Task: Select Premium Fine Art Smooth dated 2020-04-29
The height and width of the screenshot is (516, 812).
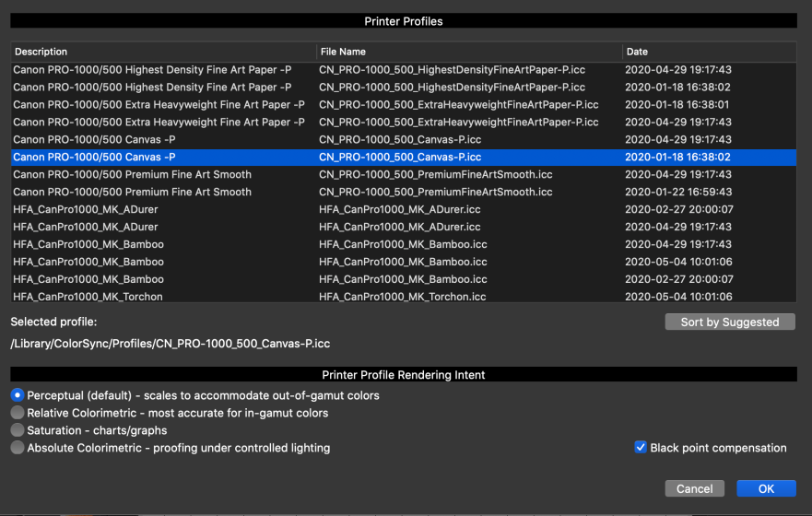Action: coord(404,175)
